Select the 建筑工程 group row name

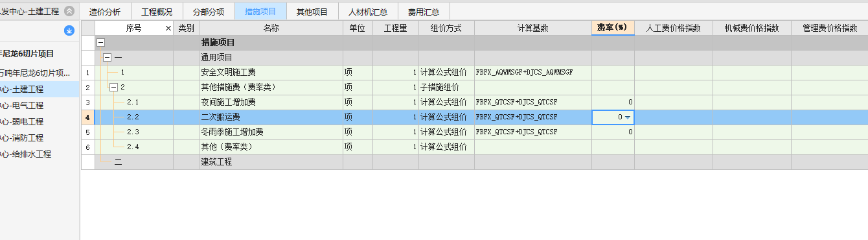(271, 162)
